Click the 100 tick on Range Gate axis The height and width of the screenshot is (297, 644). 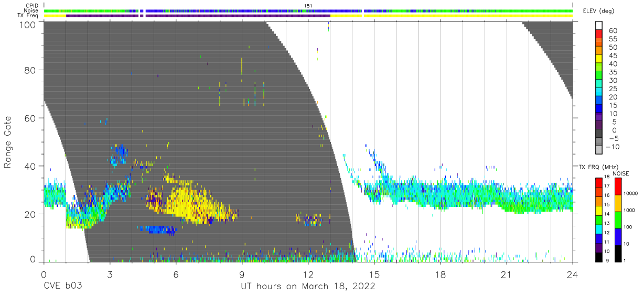pyautogui.click(x=27, y=24)
